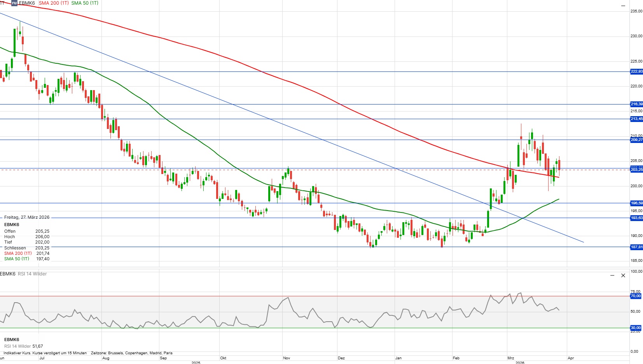Click the 187,81 support level marker
Viewport: 643px width, 364px height.
636,247
